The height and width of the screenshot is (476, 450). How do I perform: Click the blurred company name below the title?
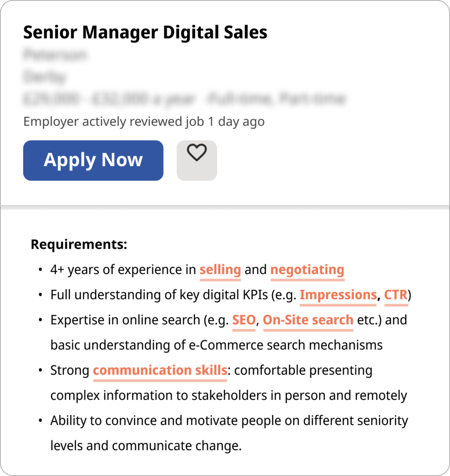pyautogui.click(x=55, y=55)
